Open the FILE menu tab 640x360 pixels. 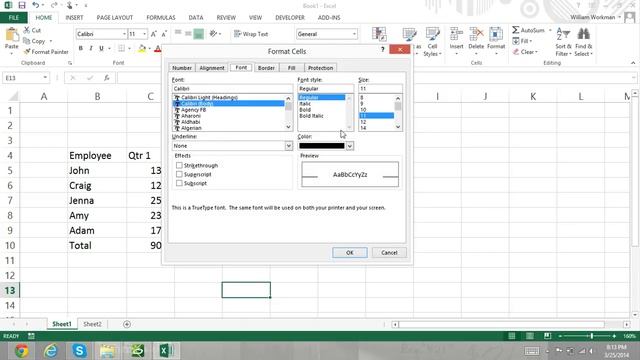13,18
